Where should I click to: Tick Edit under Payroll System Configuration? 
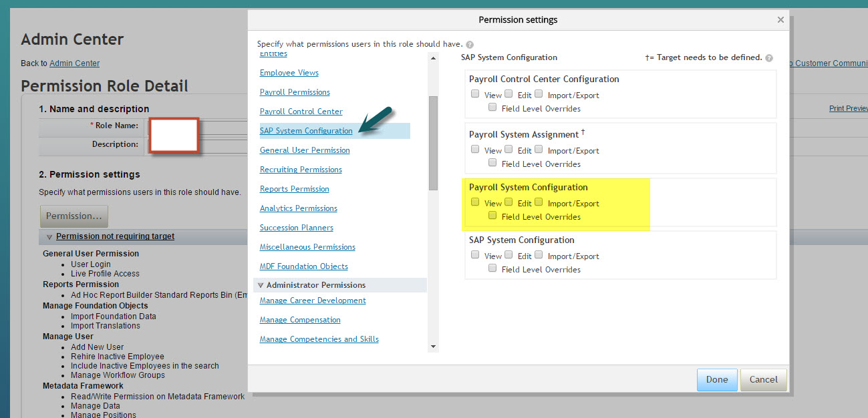509,202
